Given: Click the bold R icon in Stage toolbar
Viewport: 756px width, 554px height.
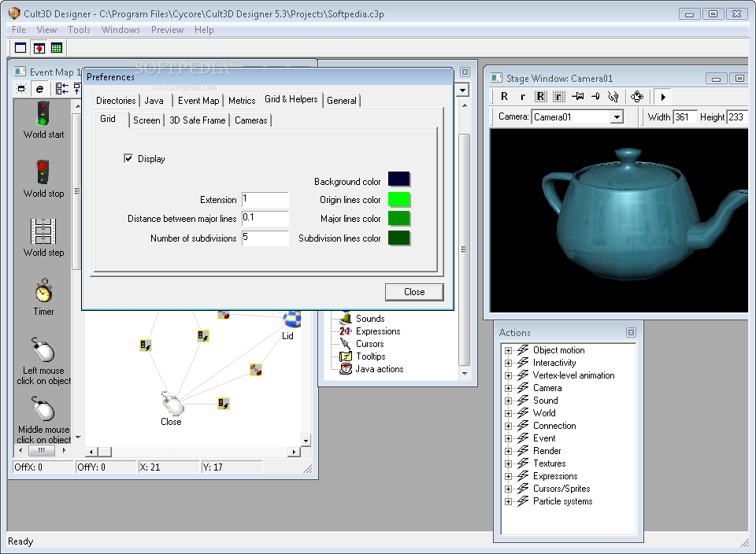Looking at the screenshot, I should tap(504, 97).
